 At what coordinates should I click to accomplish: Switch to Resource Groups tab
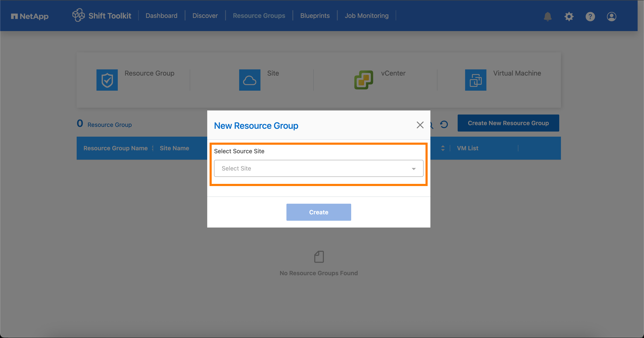[259, 16]
